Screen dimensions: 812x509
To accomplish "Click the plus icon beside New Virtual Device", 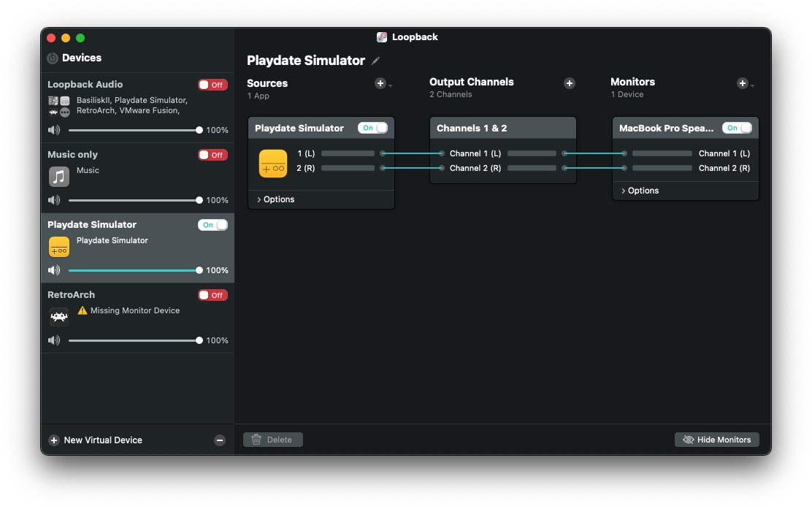I will coord(54,440).
